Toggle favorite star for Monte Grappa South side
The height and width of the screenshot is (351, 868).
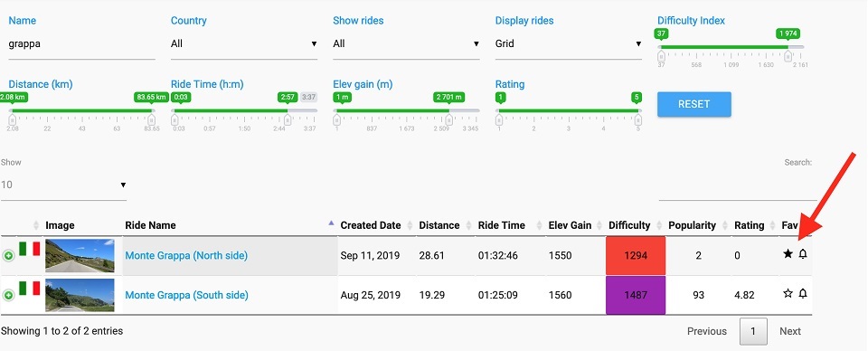pyautogui.click(x=788, y=293)
